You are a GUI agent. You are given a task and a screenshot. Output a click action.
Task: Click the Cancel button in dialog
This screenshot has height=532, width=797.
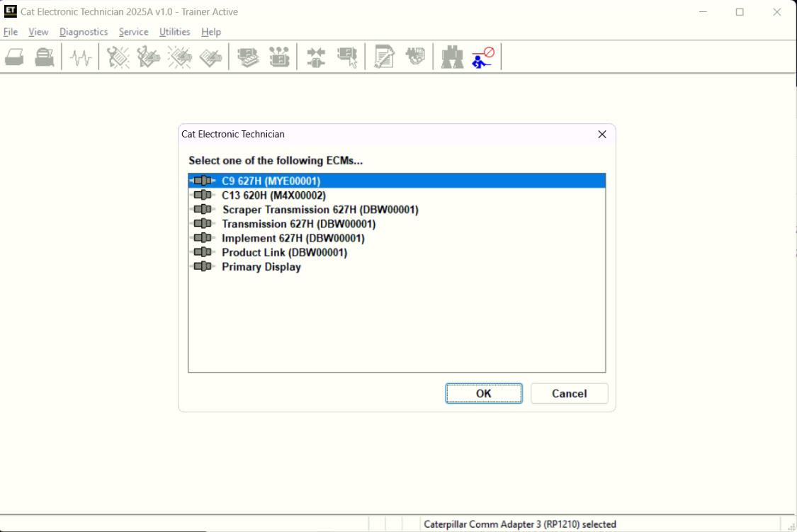(569, 393)
